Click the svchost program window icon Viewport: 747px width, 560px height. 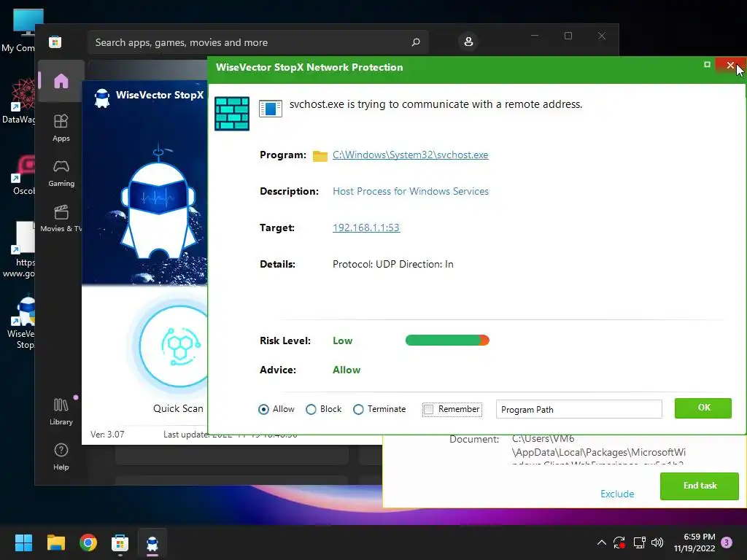[271, 109]
